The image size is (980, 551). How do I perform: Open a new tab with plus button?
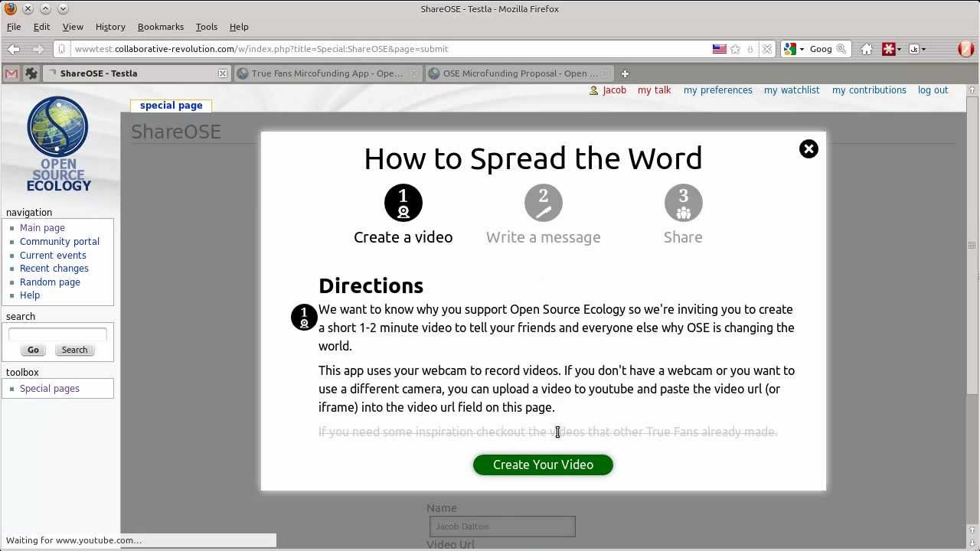[x=625, y=73]
